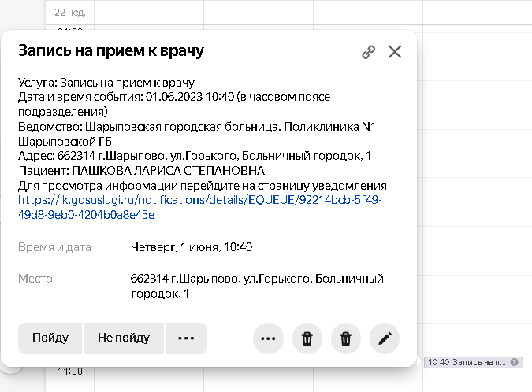Click the date value Четверг, 1 июня, 10:40

(x=192, y=247)
